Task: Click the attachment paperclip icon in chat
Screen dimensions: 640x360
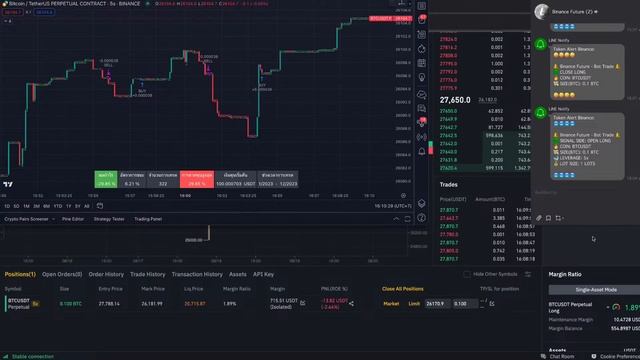Action: [x=539, y=218]
